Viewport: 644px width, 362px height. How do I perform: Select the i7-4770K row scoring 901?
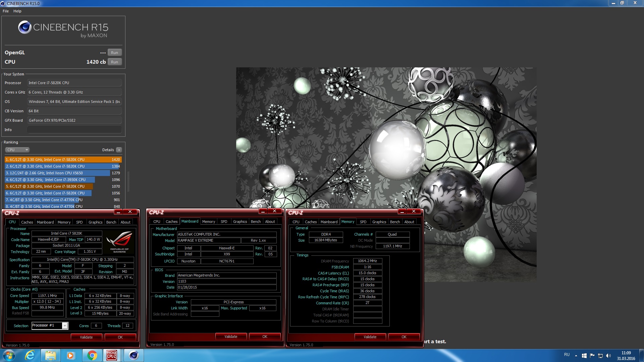coord(63,200)
